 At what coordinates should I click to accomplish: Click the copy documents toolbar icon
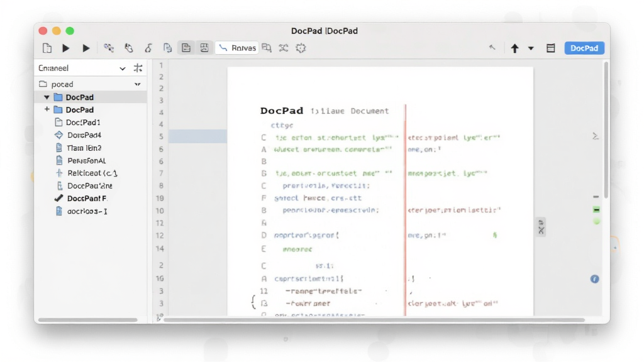[x=167, y=48]
